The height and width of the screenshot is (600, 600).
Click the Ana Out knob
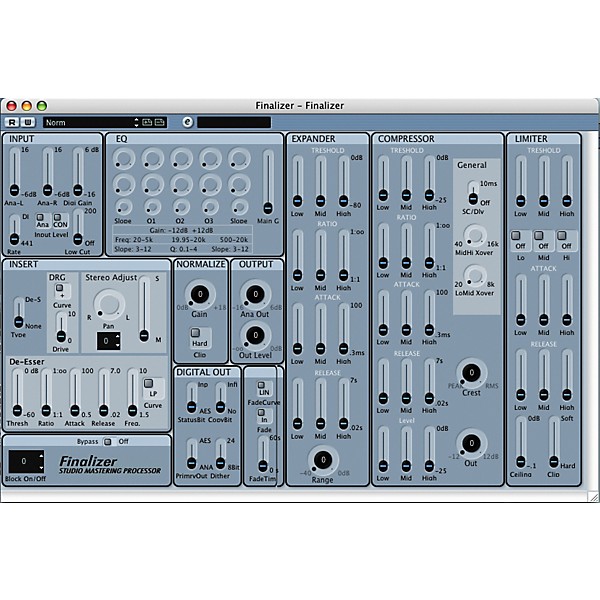pos(255,294)
